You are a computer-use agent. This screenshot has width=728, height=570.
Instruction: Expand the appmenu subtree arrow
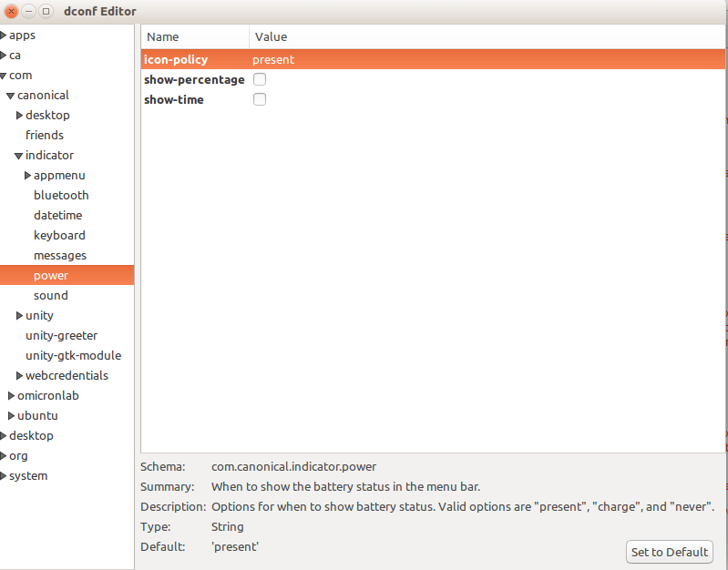click(28, 176)
